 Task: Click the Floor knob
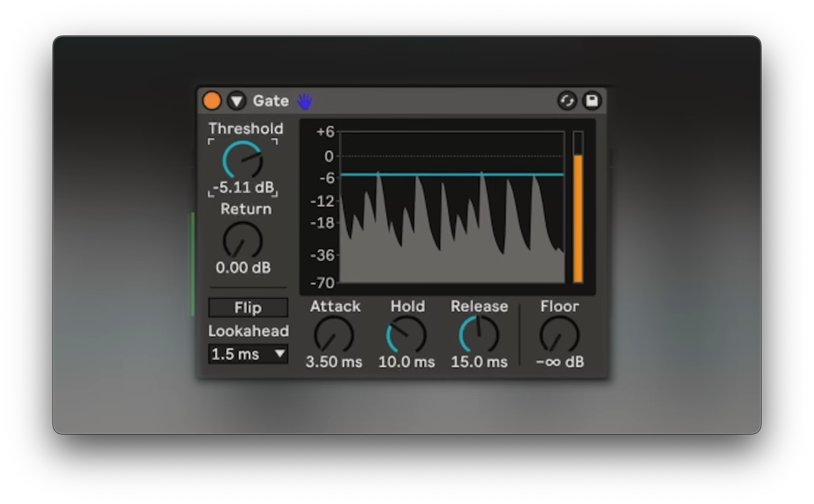(x=559, y=335)
